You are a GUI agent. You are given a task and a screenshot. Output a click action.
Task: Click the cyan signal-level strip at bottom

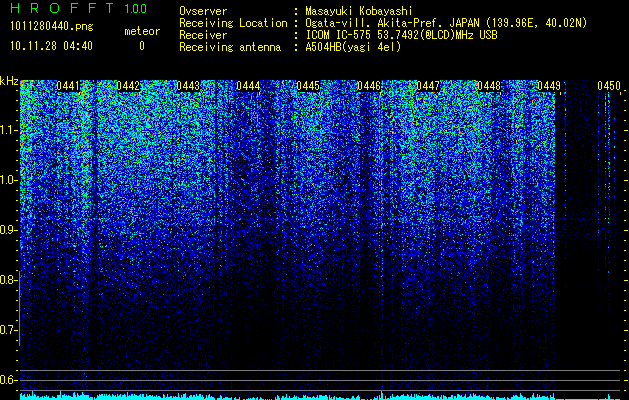point(320,396)
